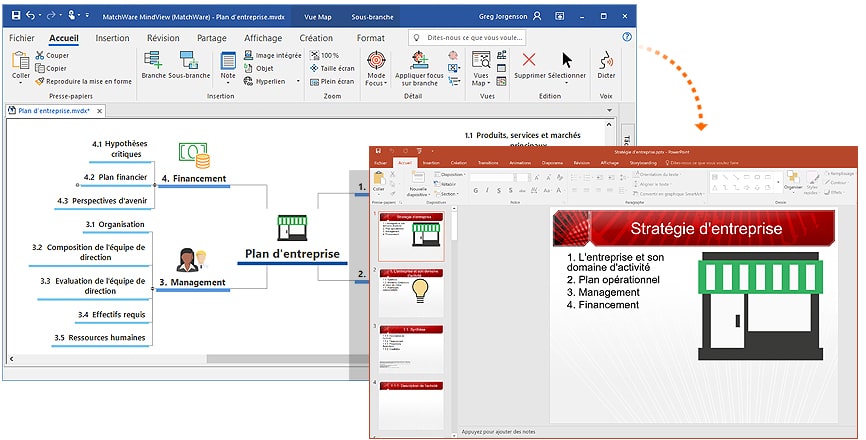Open the Transitions tab in PowerPoint
Viewport: 866px width, 440px height.
[488, 163]
